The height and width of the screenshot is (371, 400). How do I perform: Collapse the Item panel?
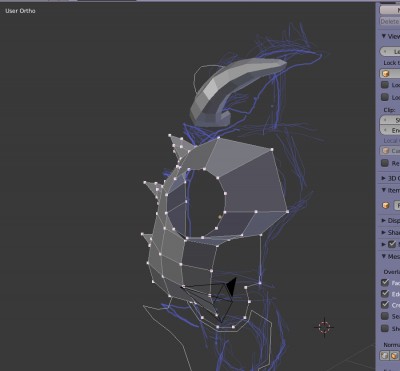coord(384,190)
